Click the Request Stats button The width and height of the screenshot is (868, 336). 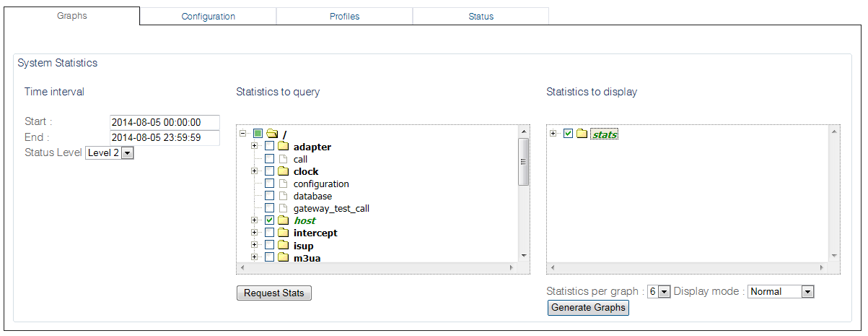click(274, 293)
